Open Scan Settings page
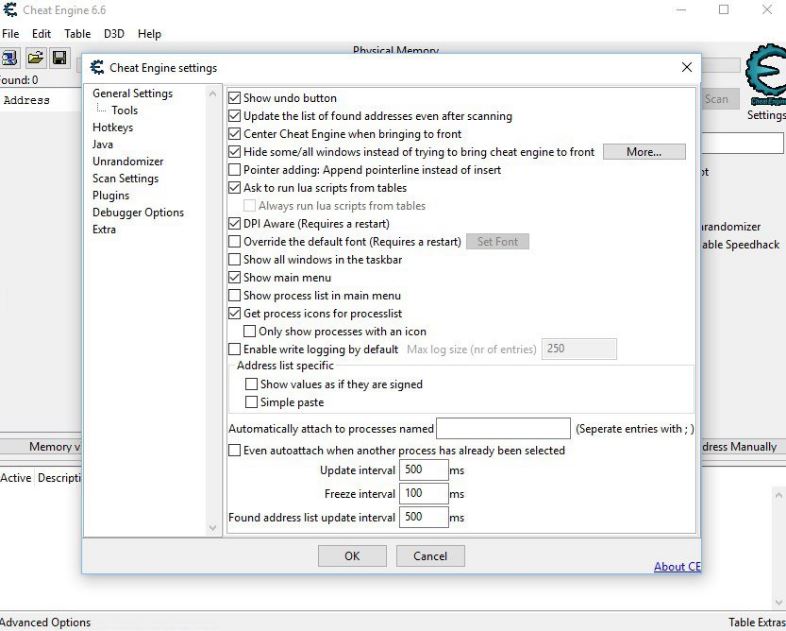The width and height of the screenshot is (786, 631). tap(125, 178)
